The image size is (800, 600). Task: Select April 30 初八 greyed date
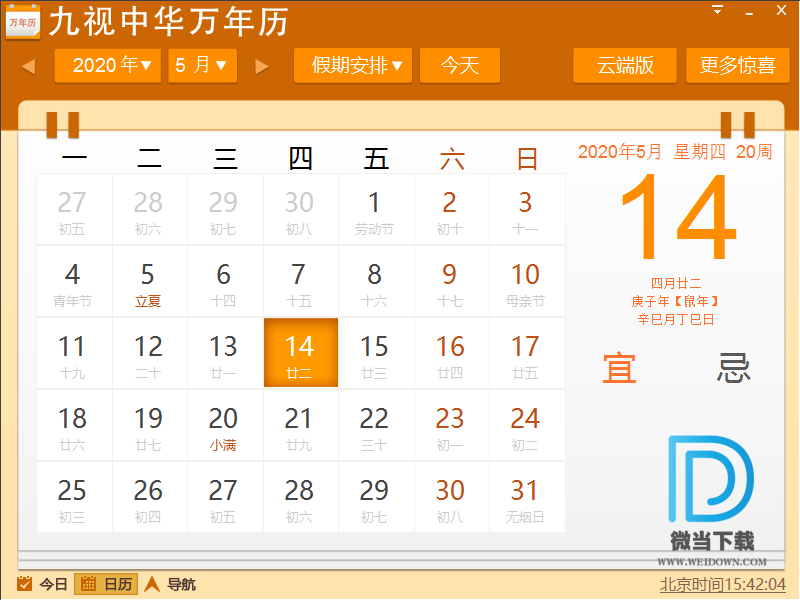pyautogui.click(x=301, y=210)
